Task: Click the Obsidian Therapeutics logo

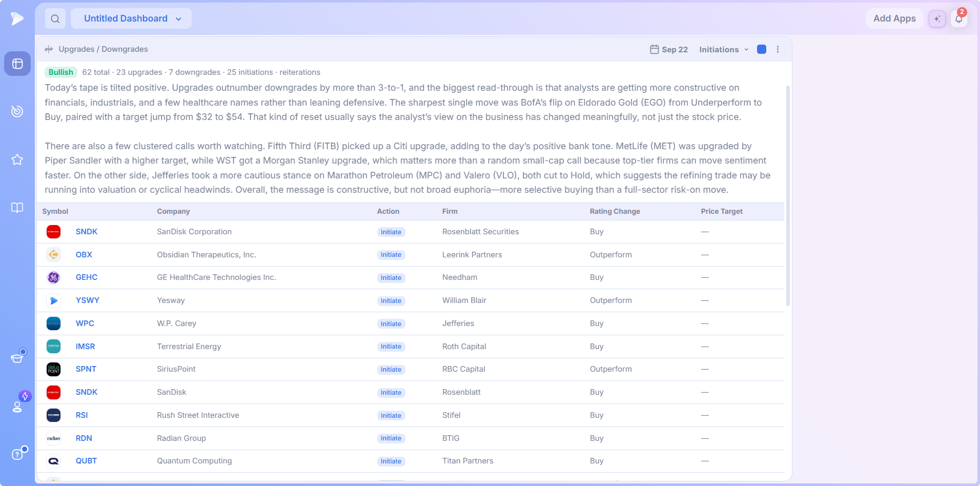Action: click(53, 255)
